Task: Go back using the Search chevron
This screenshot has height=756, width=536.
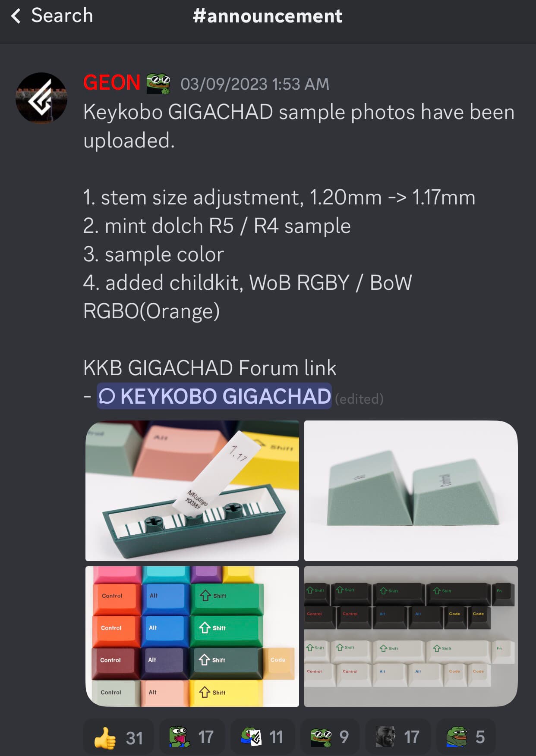Action: (16, 16)
